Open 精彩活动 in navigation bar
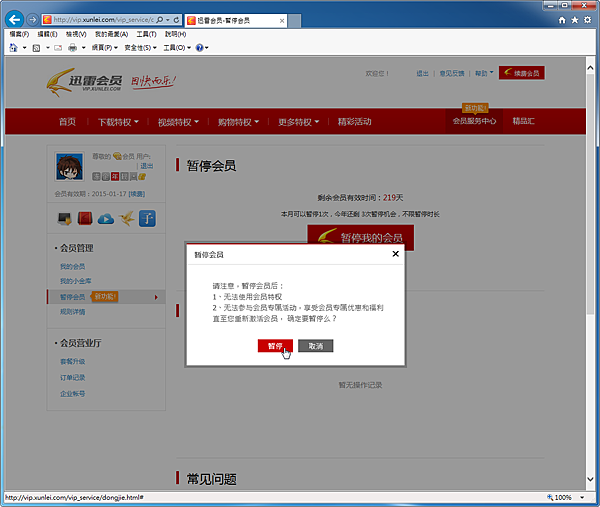 (x=354, y=122)
